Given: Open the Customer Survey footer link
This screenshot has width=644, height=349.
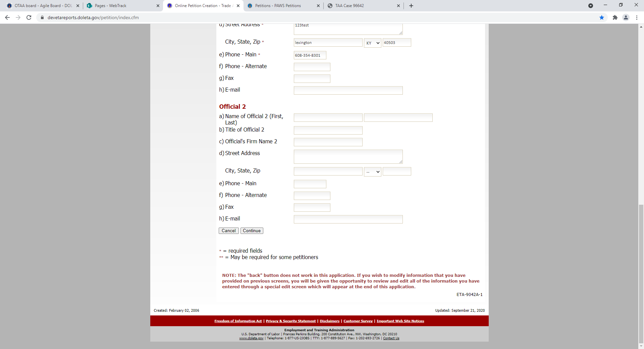Looking at the screenshot, I should tap(358, 321).
